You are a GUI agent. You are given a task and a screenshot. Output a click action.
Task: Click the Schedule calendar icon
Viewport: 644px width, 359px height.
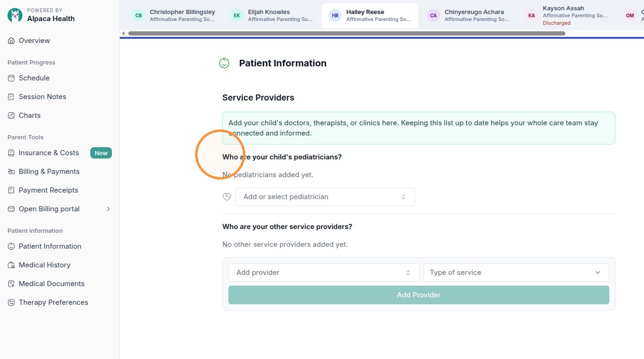11,78
